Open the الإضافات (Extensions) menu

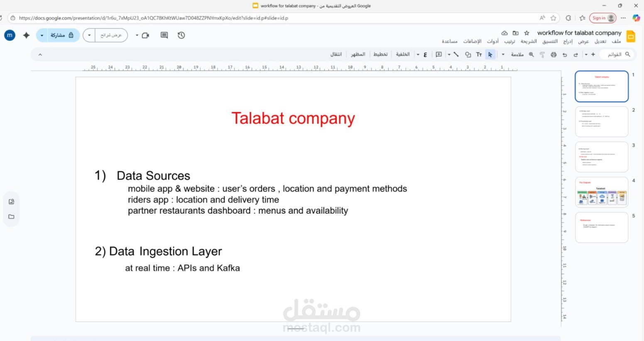473,41
